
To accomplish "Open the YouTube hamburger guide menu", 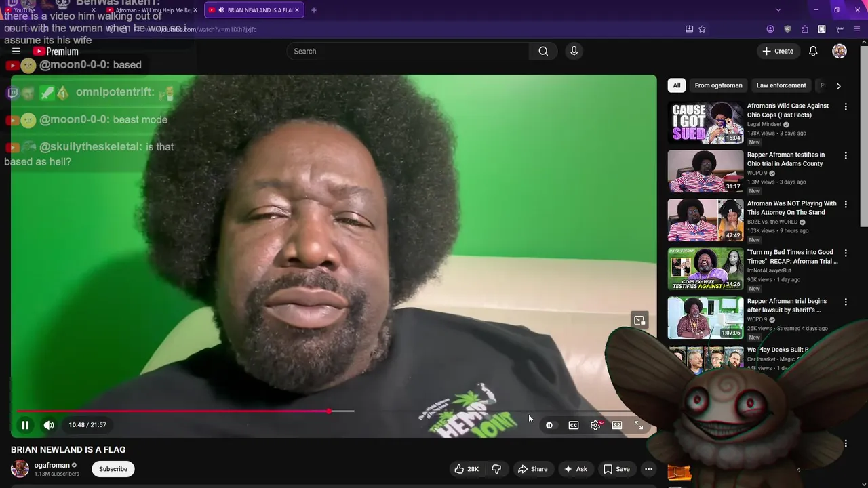I will [x=16, y=51].
